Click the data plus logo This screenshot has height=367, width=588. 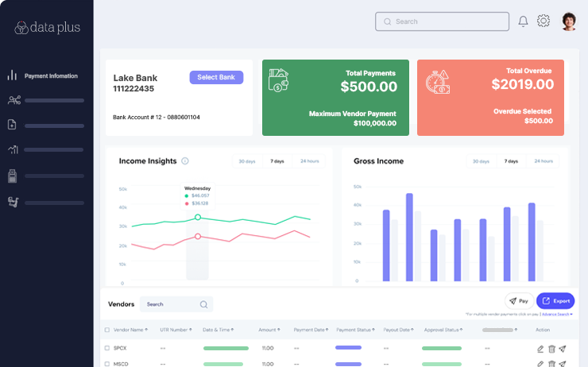click(x=47, y=27)
